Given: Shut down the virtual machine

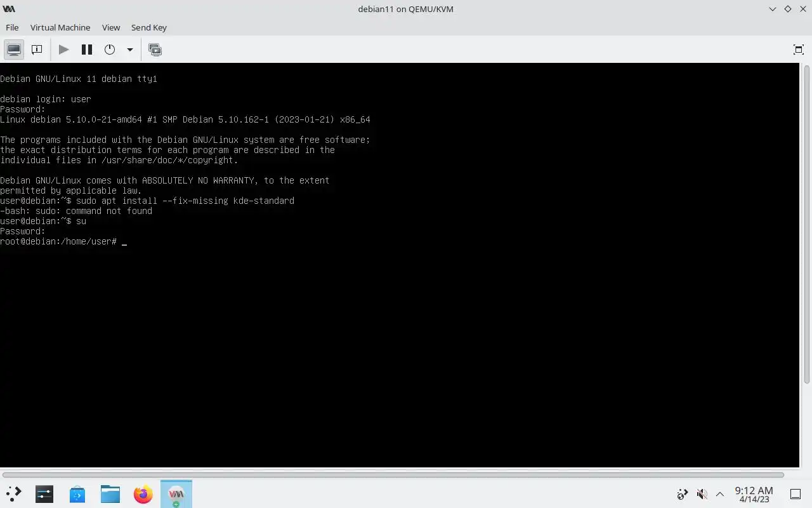Looking at the screenshot, I should click(110, 50).
